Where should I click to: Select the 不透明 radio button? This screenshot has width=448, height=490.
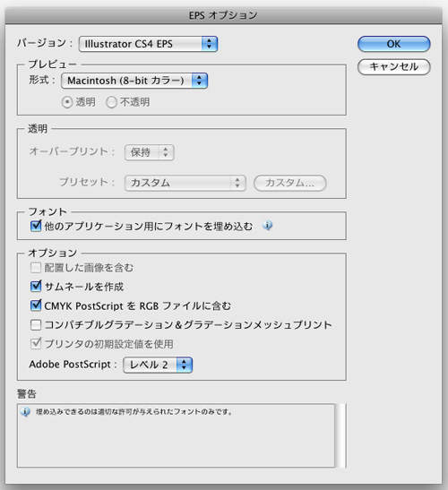pyautogui.click(x=111, y=102)
